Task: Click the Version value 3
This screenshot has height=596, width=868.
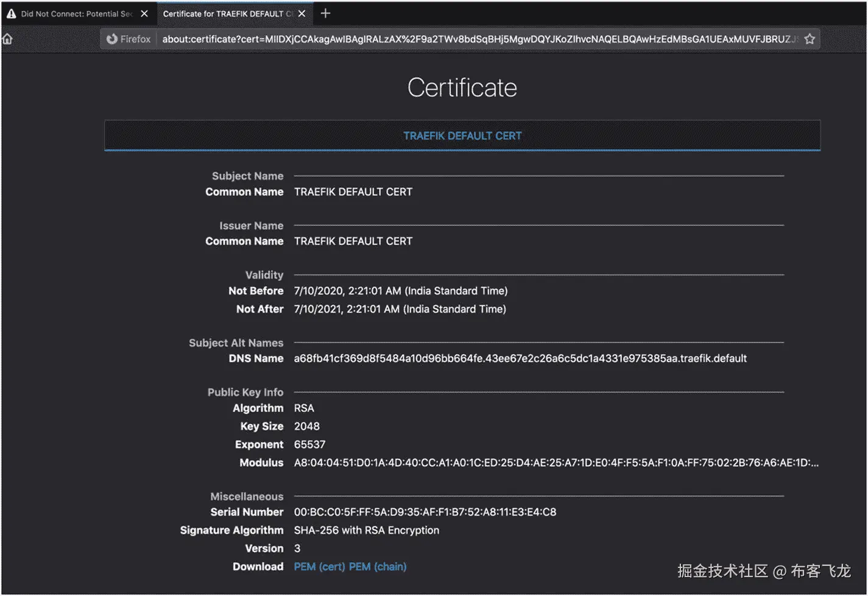Action: click(297, 549)
